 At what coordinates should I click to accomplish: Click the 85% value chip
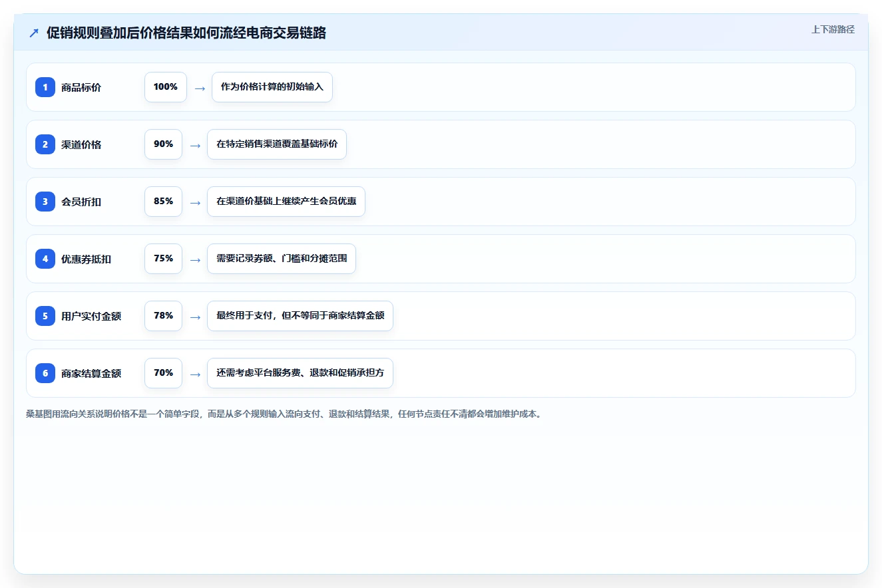(163, 202)
